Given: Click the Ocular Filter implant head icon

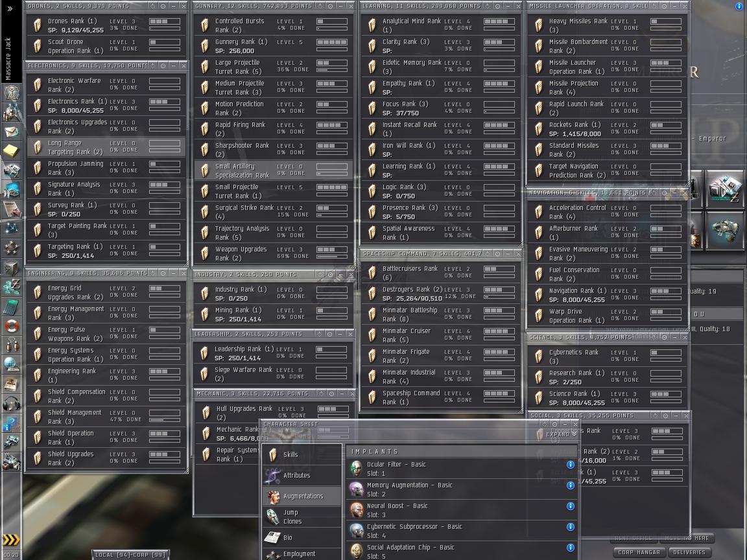Looking at the screenshot, I should click(x=356, y=469).
